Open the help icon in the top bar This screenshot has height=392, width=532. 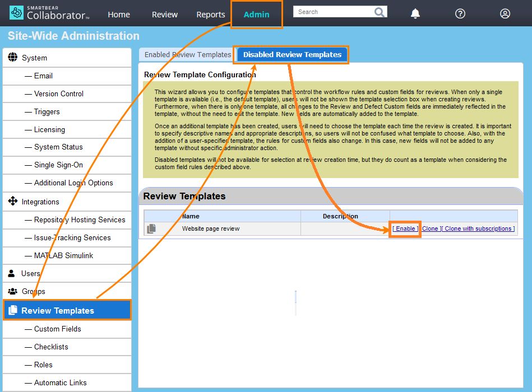pyautogui.click(x=460, y=13)
